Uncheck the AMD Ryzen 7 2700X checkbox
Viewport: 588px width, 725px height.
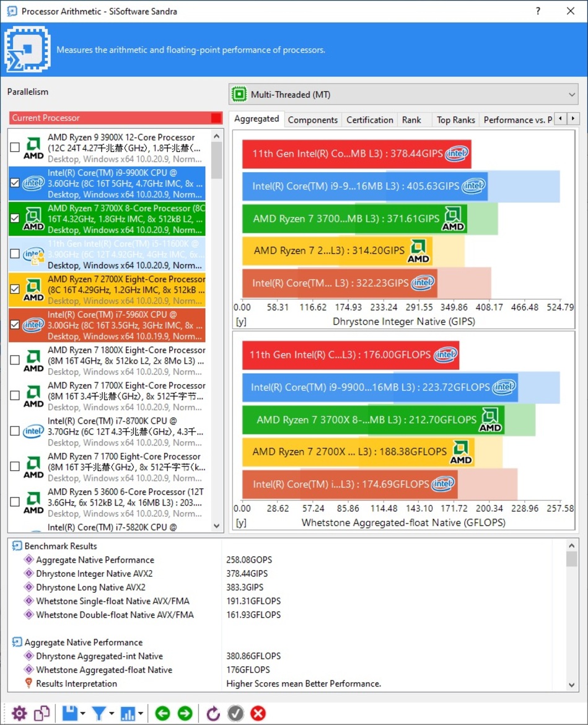click(x=15, y=289)
